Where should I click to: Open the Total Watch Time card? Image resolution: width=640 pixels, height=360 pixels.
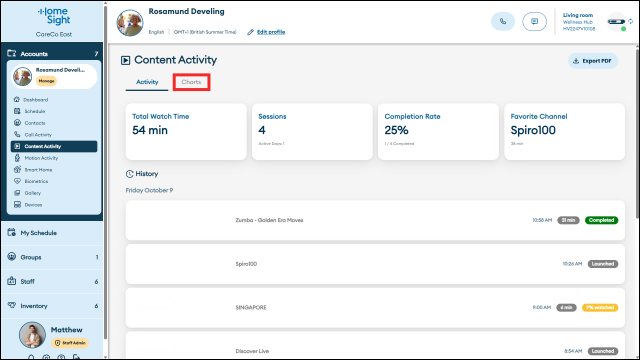(x=186, y=131)
